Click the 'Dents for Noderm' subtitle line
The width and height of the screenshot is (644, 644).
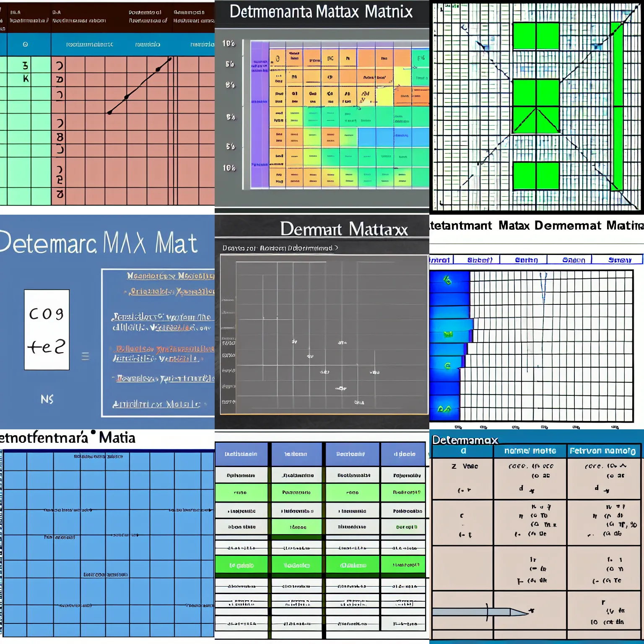[280, 248]
